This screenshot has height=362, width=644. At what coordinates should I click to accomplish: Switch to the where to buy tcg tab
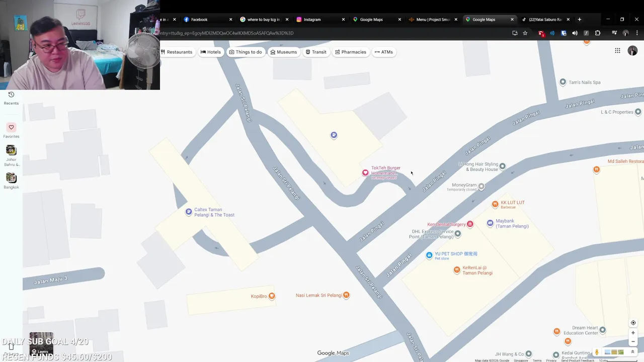tap(263, 20)
